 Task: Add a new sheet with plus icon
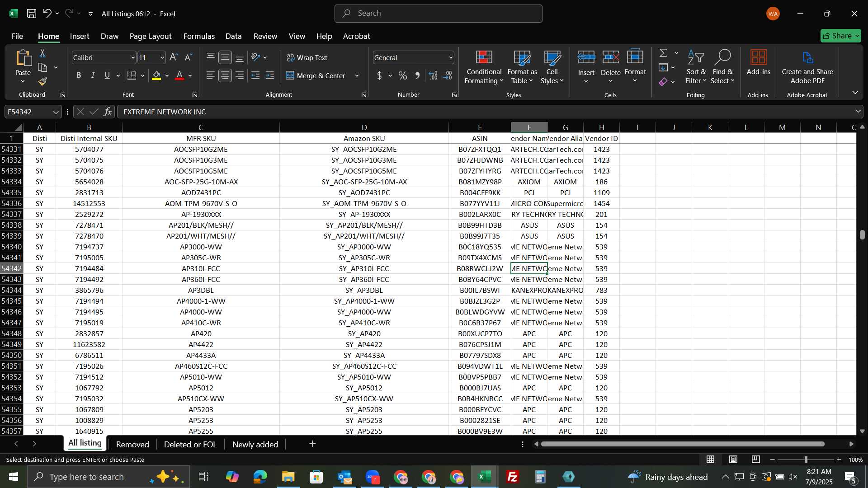pyautogui.click(x=312, y=444)
